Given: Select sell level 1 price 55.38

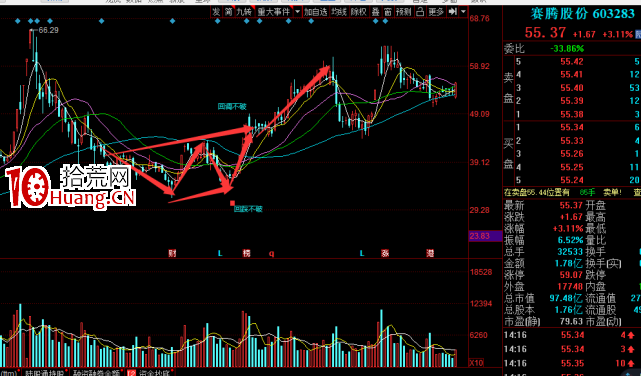Looking at the screenshot, I should point(572,114).
